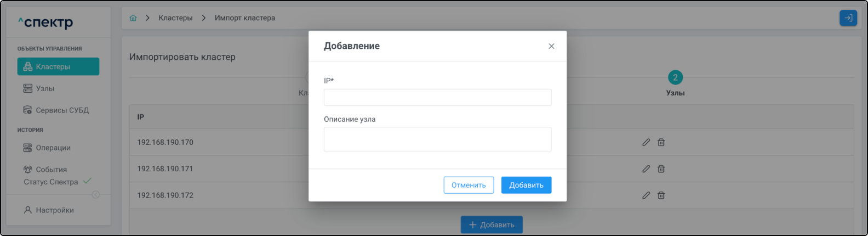The height and width of the screenshot is (236, 868).
Task: Open Операции history page
Action: click(x=53, y=148)
